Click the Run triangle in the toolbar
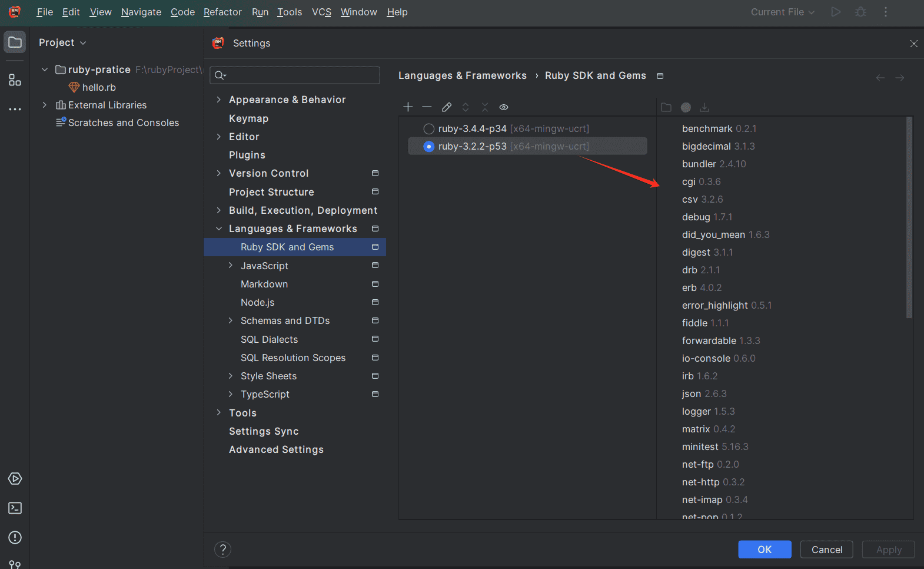This screenshot has height=569, width=924. pos(836,12)
